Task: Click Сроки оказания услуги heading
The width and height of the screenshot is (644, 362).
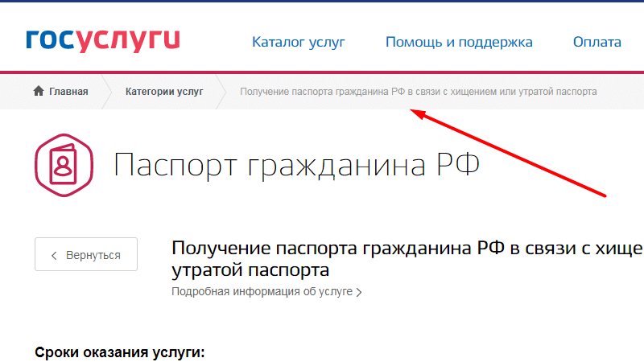Action: [119, 352]
